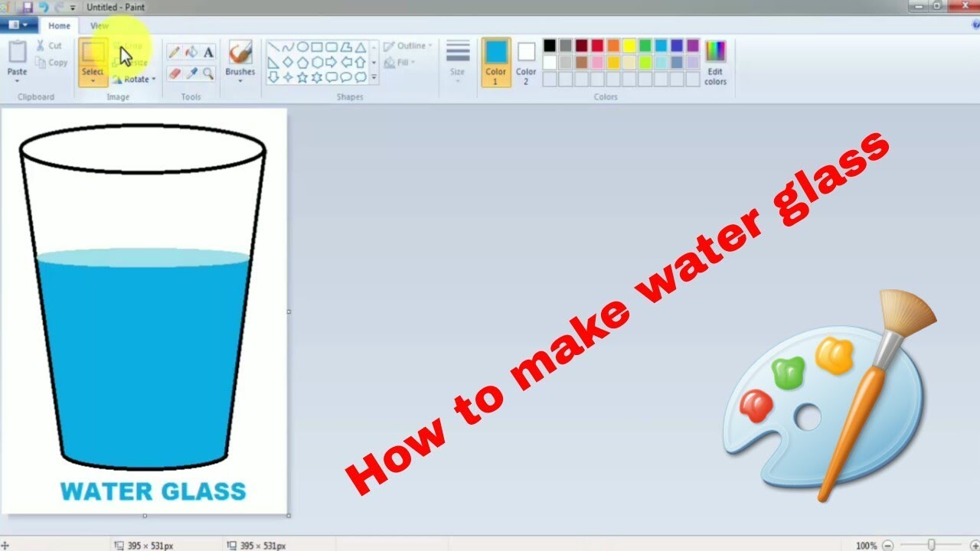Select the Pencil tool

[x=174, y=52]
